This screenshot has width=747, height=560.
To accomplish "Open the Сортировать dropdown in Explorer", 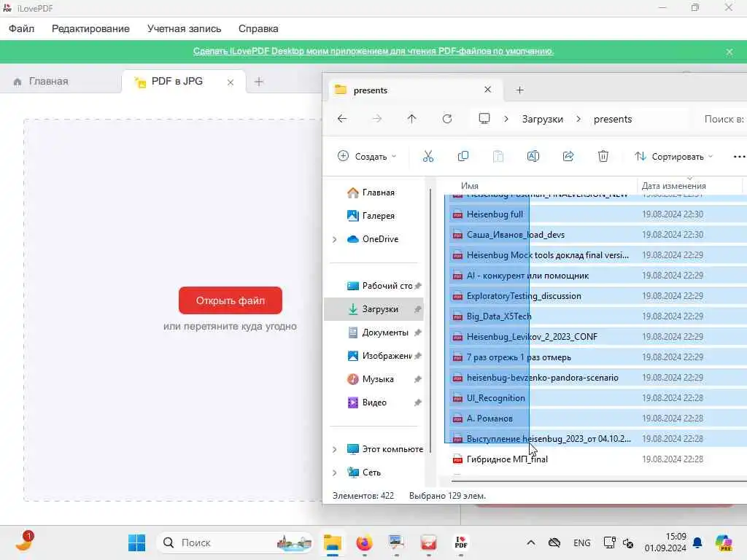I will pos(673,157).
